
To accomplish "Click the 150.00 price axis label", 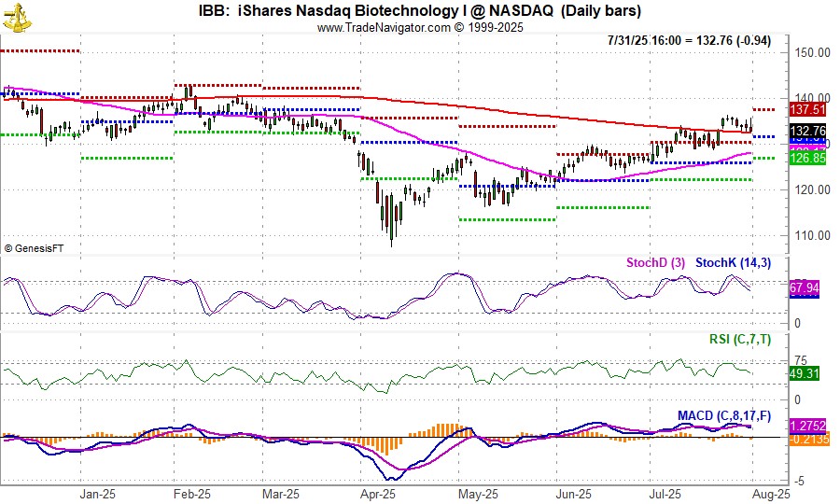I will (x=811, y=52).
